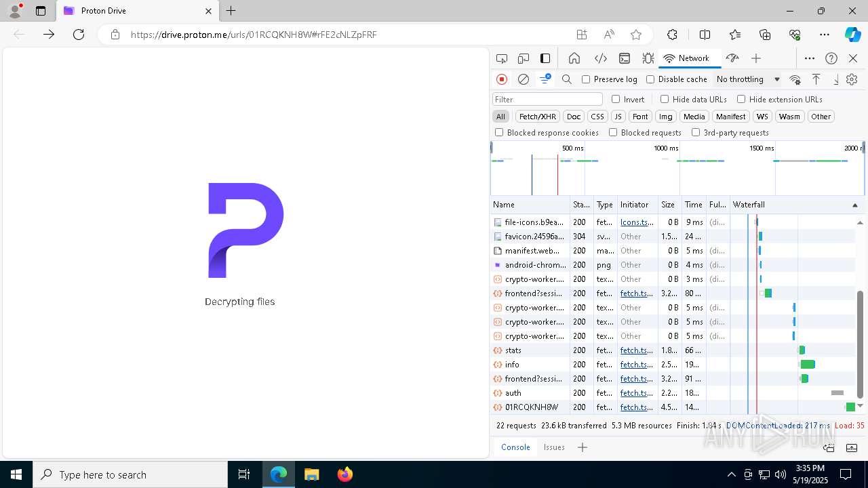Click the Inspect element picker icon
Image resolution: width=868 pixels, height=488 pixels.
click(502, 58)
